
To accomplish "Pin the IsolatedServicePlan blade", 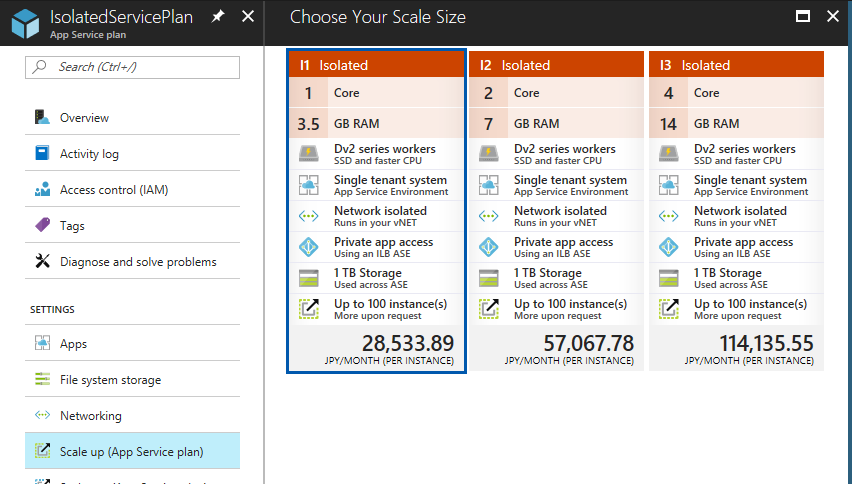I will tap(218, 16).
